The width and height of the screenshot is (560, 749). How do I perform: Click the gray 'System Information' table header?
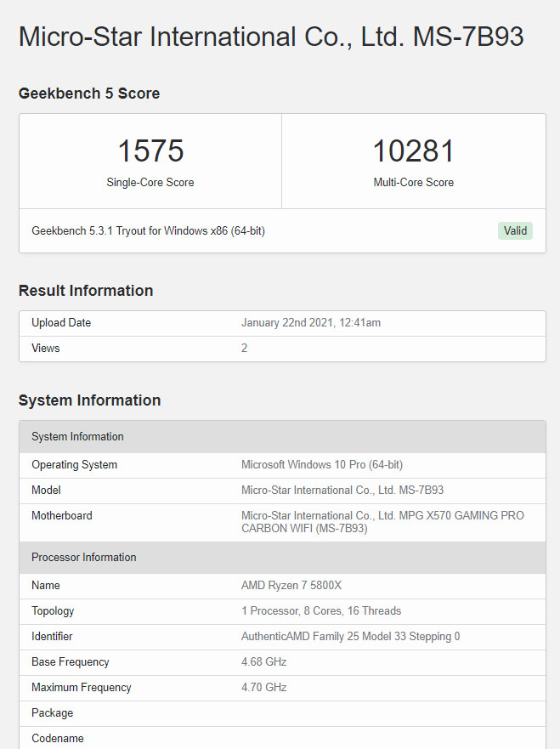(283, 437)
